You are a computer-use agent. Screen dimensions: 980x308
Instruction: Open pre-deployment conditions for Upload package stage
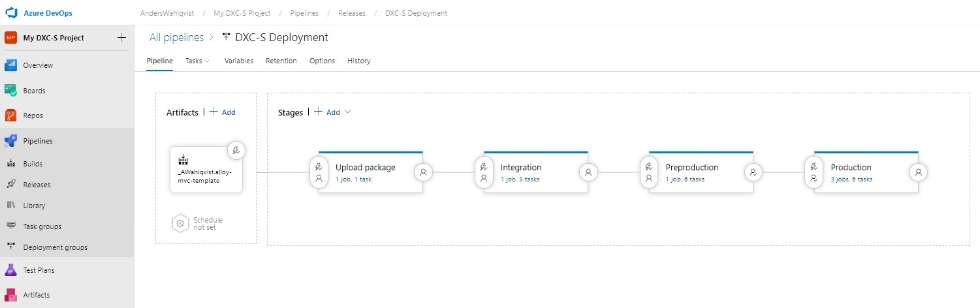click(x=319, y=172)
